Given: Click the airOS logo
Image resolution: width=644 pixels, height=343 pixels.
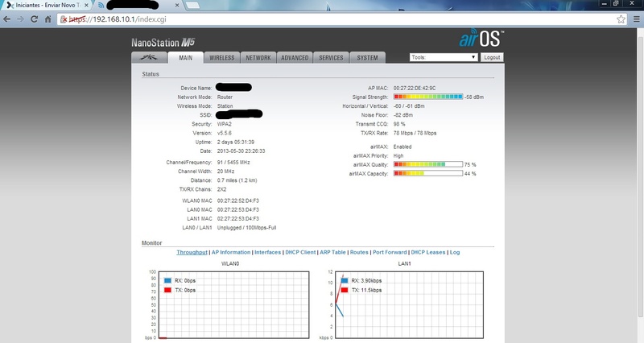Looking at the screenshot, I should pos(481,39).
